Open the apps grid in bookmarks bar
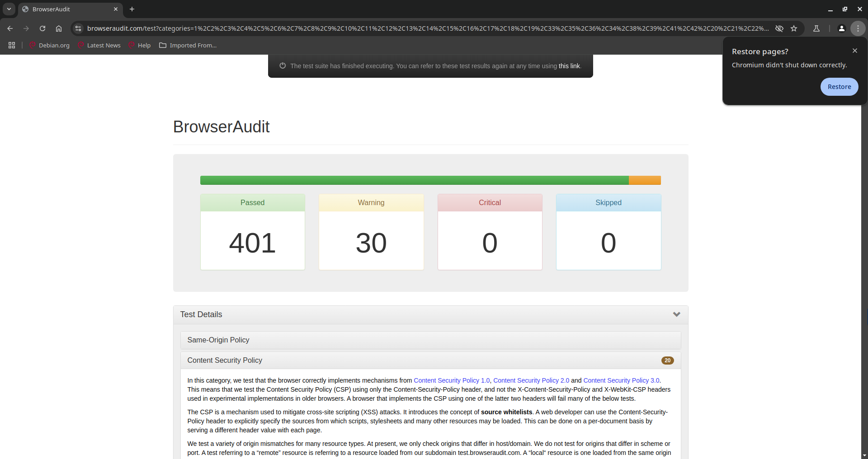 pos(12,45)
